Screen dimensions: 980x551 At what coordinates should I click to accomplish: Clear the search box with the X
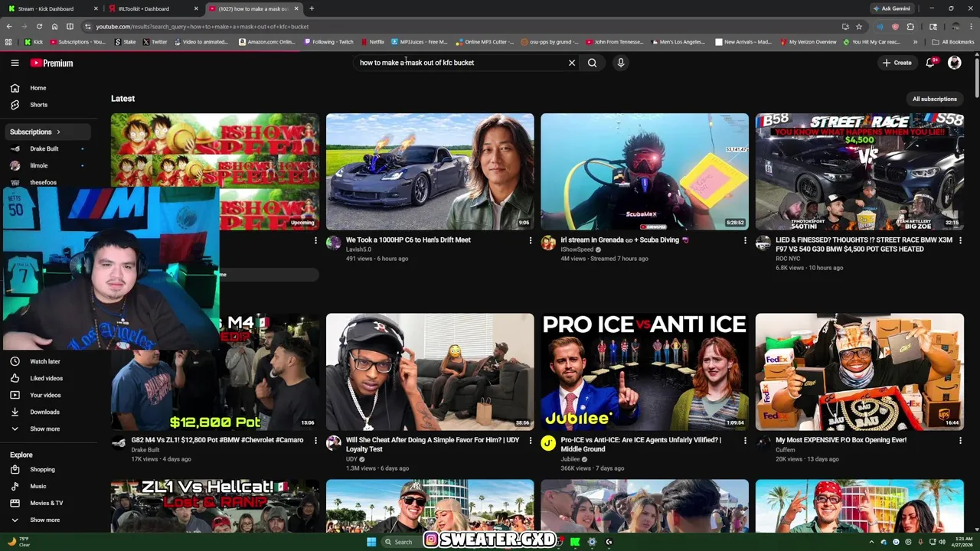(571, 63)
